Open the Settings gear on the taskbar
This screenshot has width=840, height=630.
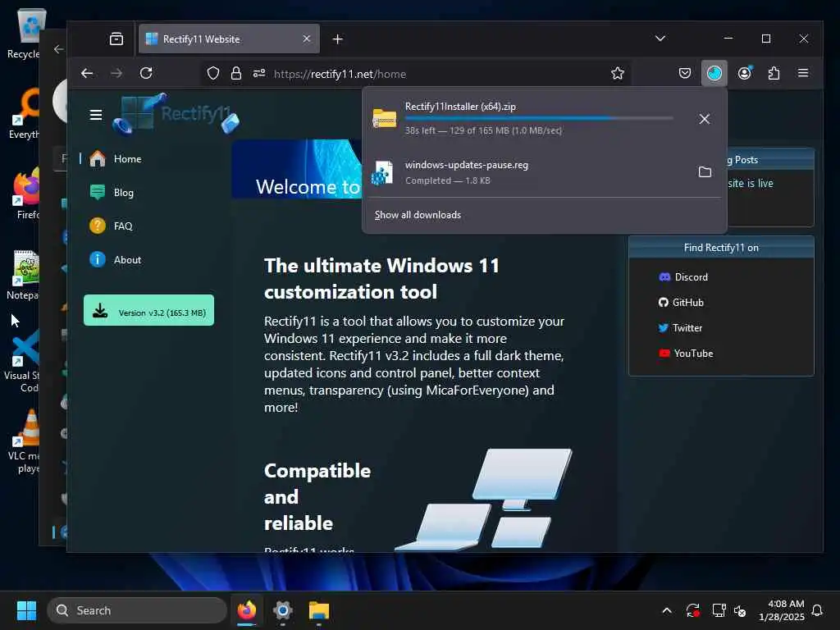tap(282, 610)
